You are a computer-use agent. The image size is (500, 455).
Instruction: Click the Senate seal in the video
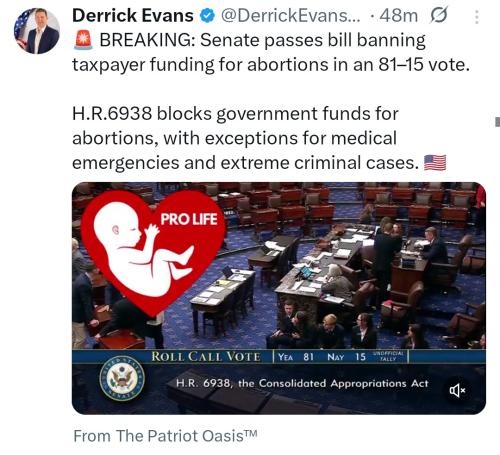point(122,378)
